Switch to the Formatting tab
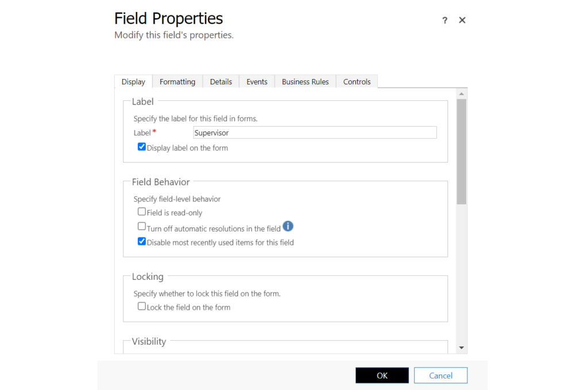Screen dimensions: 588x390 coord(177,81)
